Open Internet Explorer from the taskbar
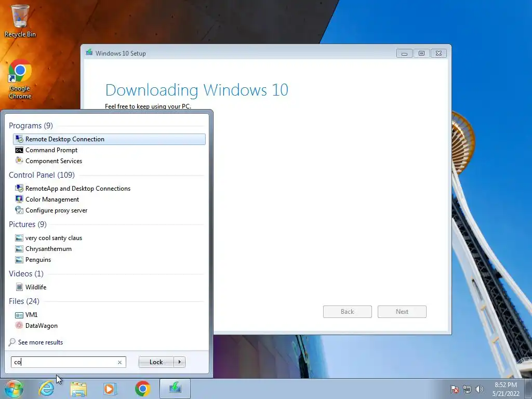Image resolution: width=532 pixels, height=399 pixels. (x=46, y=389)
